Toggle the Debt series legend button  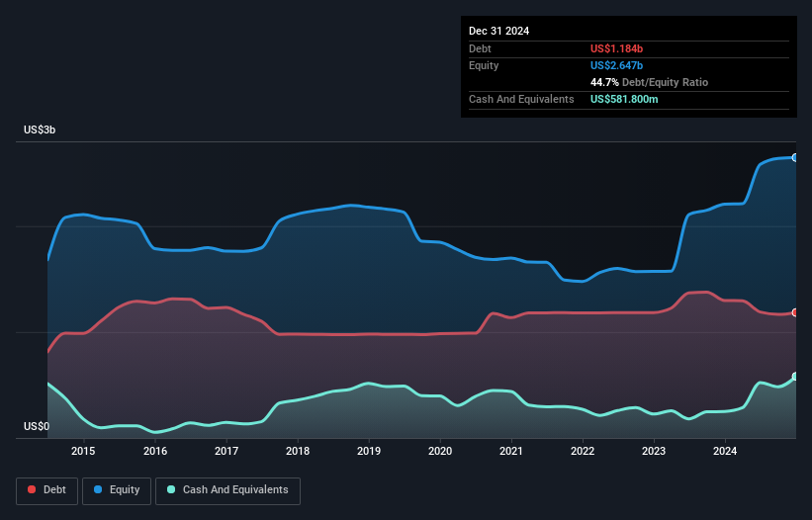tap(47, 490)
